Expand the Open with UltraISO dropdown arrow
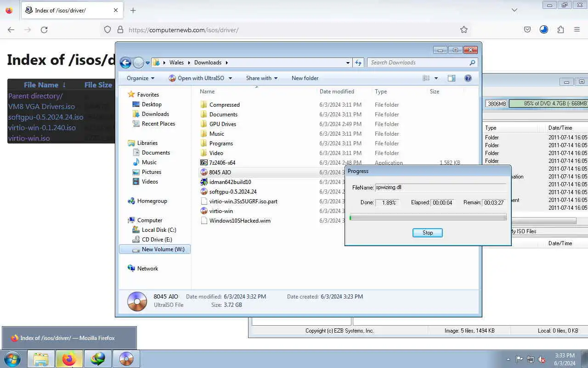588x368 pixels. click(230, 78)
